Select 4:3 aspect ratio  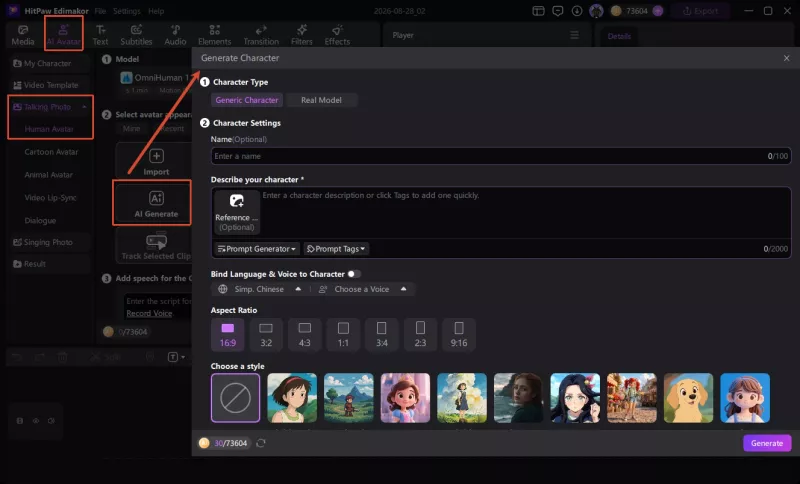pos(305,335)
